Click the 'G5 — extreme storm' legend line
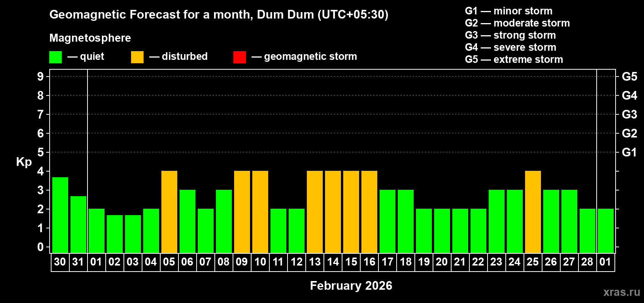 (x=514, y=59)
